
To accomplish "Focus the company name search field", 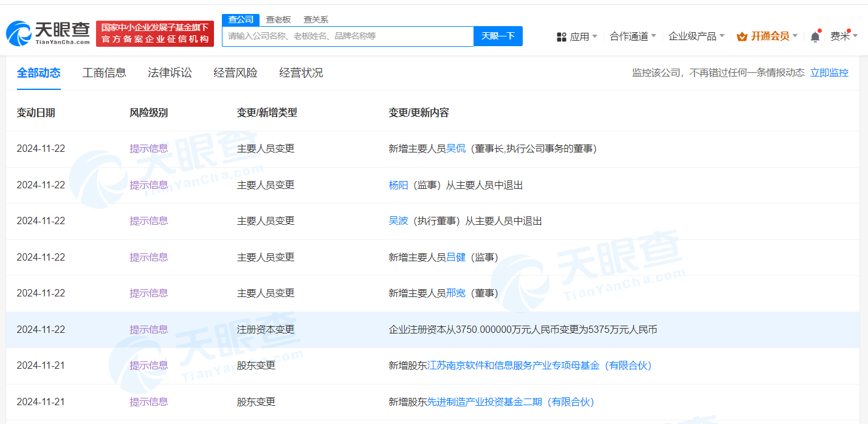I will 347,36.
